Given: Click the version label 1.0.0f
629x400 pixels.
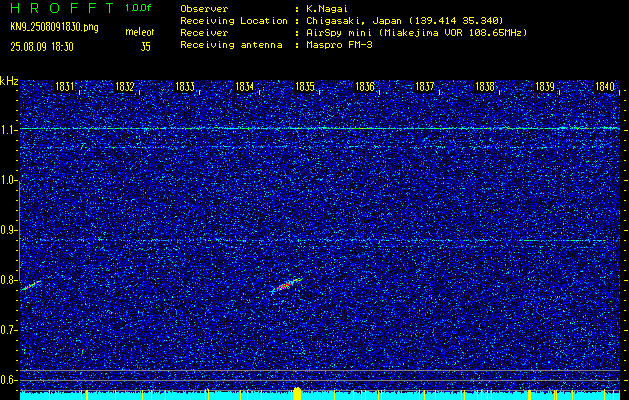Looking at the screenshot, I should tap(138, 8).
